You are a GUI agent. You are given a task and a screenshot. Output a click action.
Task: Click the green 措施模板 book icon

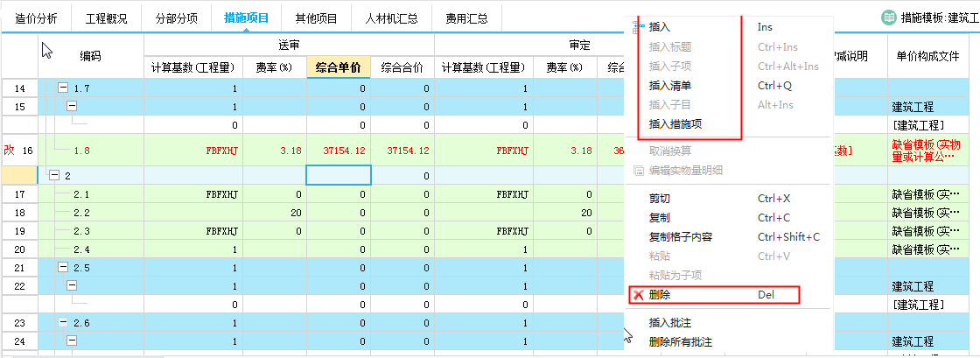tap(888, 18)
